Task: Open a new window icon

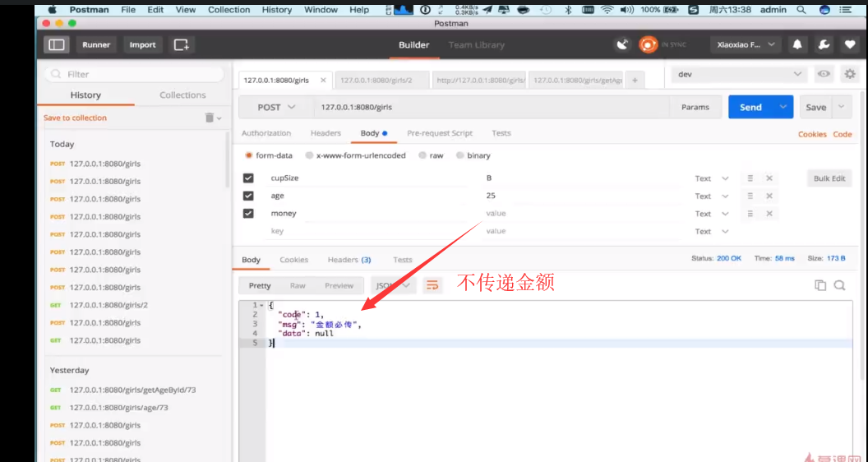Action: click(x=182, y=45)
